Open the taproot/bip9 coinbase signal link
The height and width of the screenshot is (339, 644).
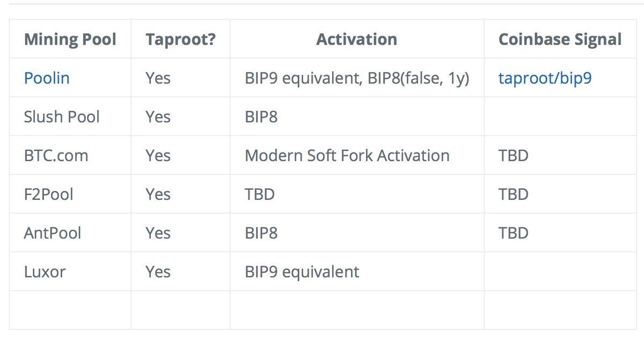[545, 78]
